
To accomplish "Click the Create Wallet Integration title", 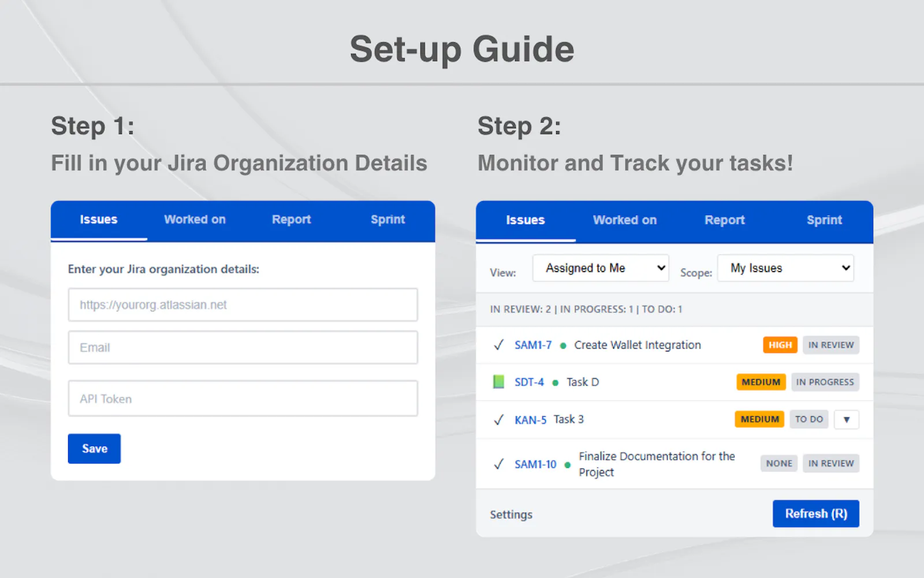I will [x=638, y=345].
